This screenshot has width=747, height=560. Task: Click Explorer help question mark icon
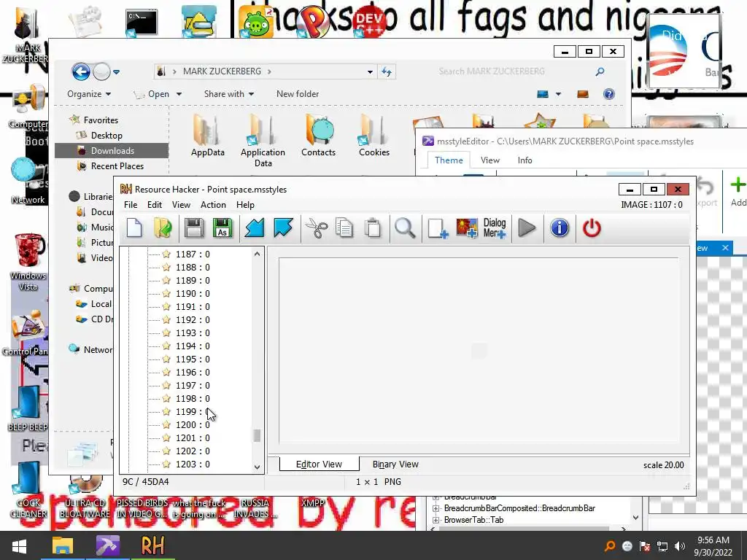[x=609, y=94]
